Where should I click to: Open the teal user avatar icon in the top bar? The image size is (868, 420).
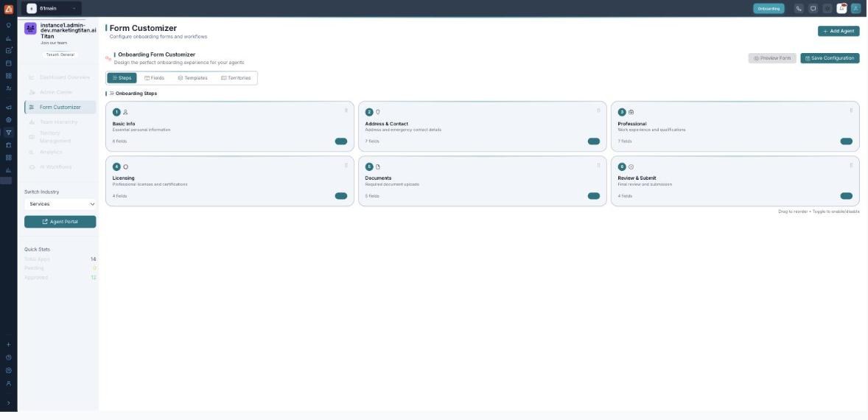[855, 8]
